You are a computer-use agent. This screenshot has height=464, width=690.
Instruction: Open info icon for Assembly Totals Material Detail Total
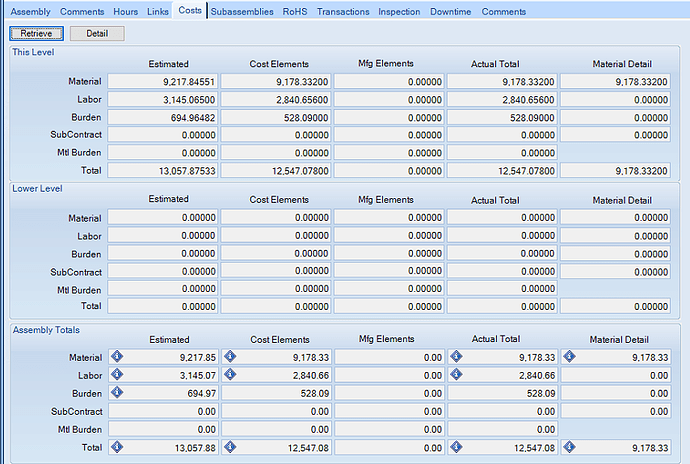tap(569, 447)
